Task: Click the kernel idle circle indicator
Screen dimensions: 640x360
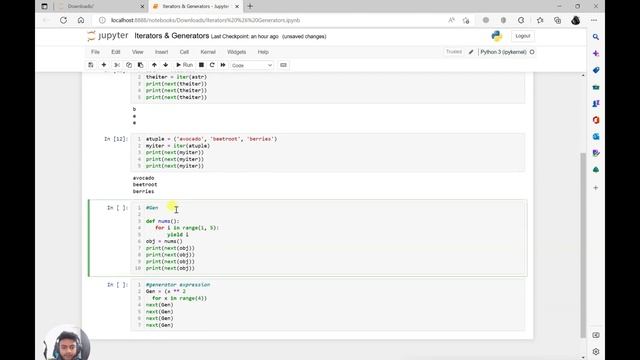Action: 532,52
